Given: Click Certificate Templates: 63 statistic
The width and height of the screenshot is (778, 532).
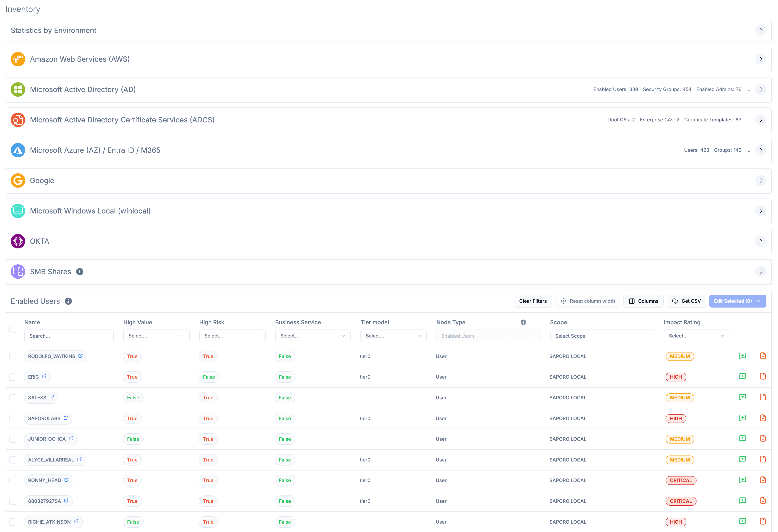Looking at the screenshot, I should tap(712, 120).
